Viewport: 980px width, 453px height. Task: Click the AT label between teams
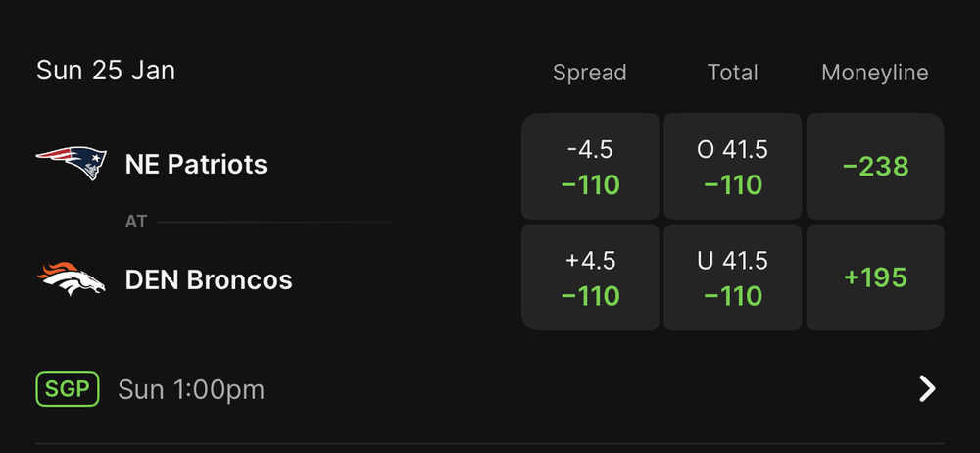[x=136, y=222]
